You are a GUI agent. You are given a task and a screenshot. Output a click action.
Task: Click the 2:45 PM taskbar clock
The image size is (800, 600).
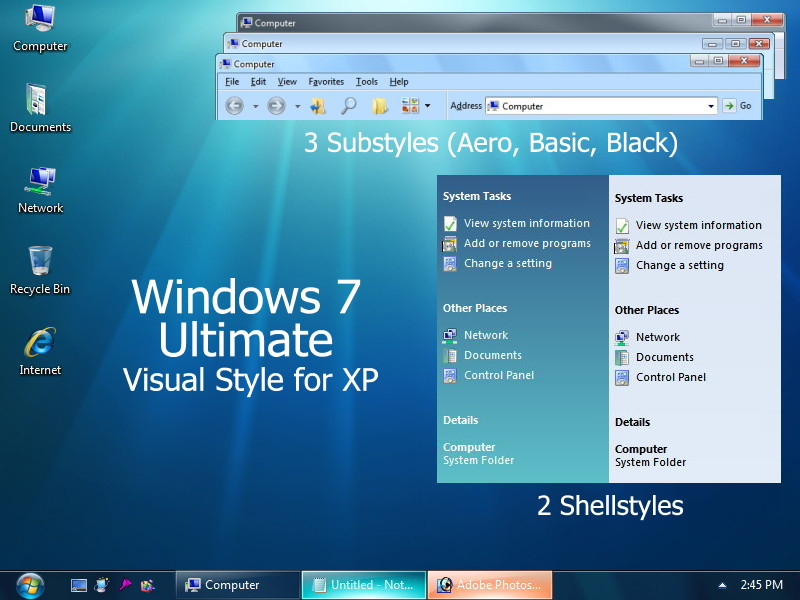coord(761,585)
